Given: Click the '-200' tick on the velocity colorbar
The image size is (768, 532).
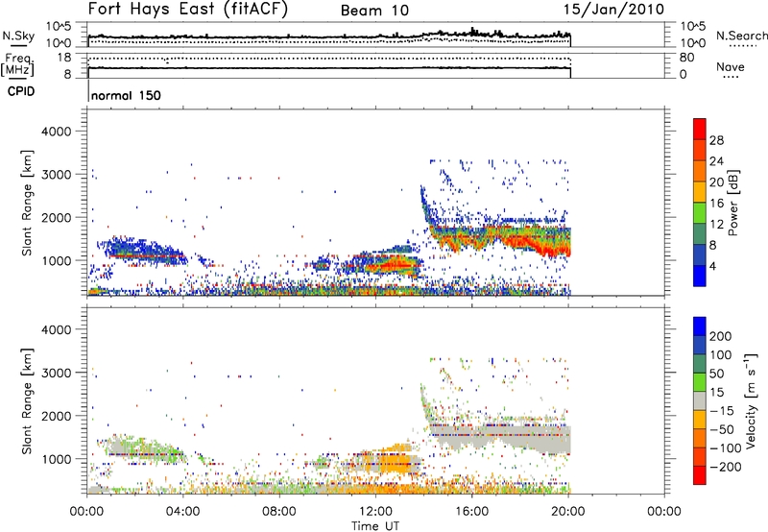Looking at the screenshot, I should coord(726,467).
